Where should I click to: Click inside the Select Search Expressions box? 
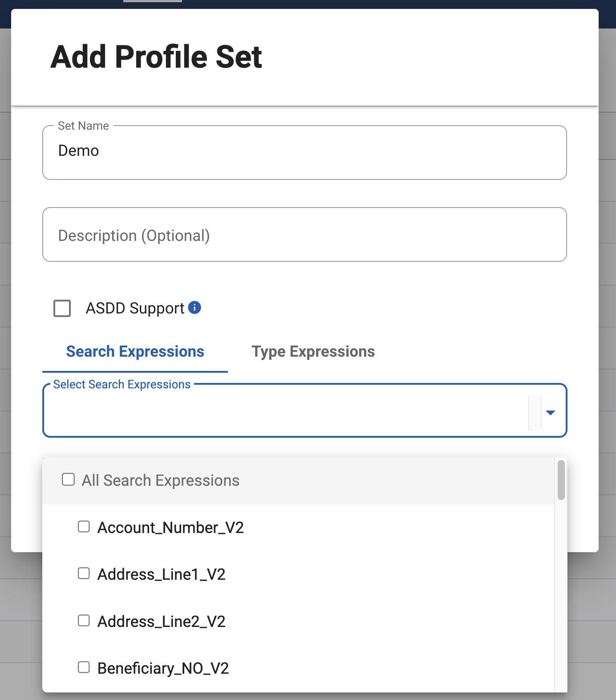coord(285,412)
